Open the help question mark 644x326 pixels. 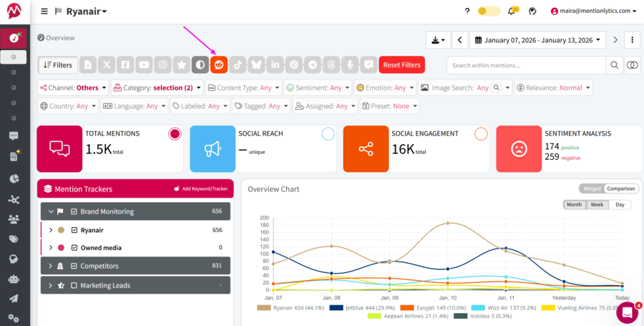click(x=467, y=11)
